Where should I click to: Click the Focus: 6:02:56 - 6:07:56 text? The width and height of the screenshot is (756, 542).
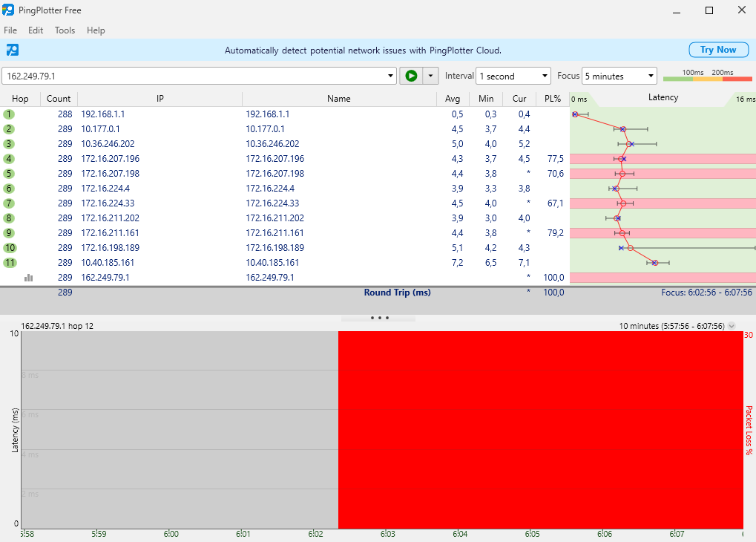(706, 293)
